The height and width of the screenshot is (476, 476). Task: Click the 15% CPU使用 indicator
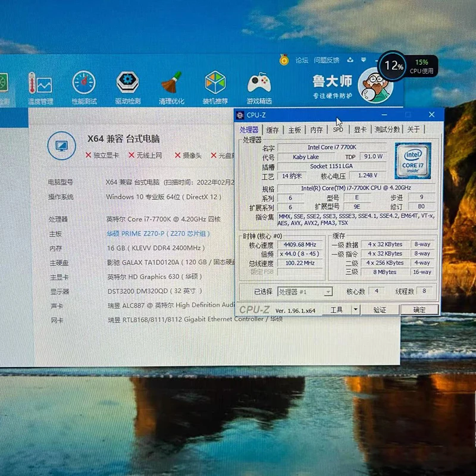click(422, 66)
